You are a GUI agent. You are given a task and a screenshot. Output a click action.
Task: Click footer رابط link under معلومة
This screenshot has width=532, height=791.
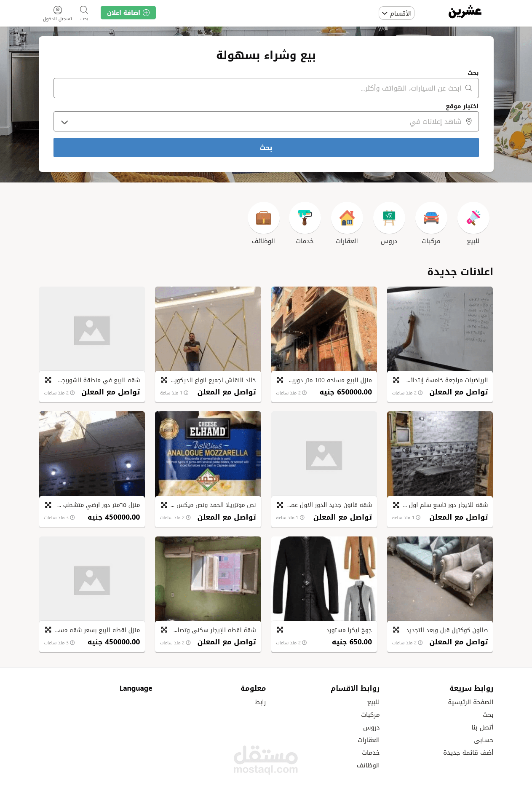[260, 702]
